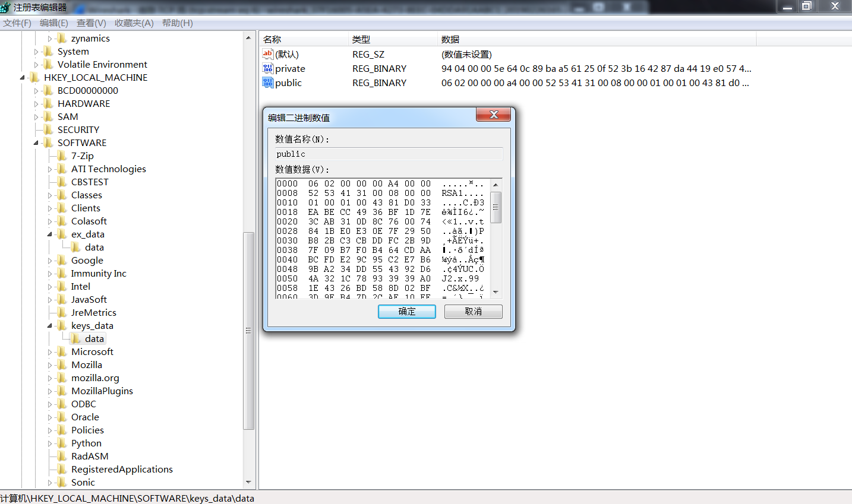Collapse the HKEY_LOCAL_MACHINE hive
852x504 pixels.
tap(23, 78)
